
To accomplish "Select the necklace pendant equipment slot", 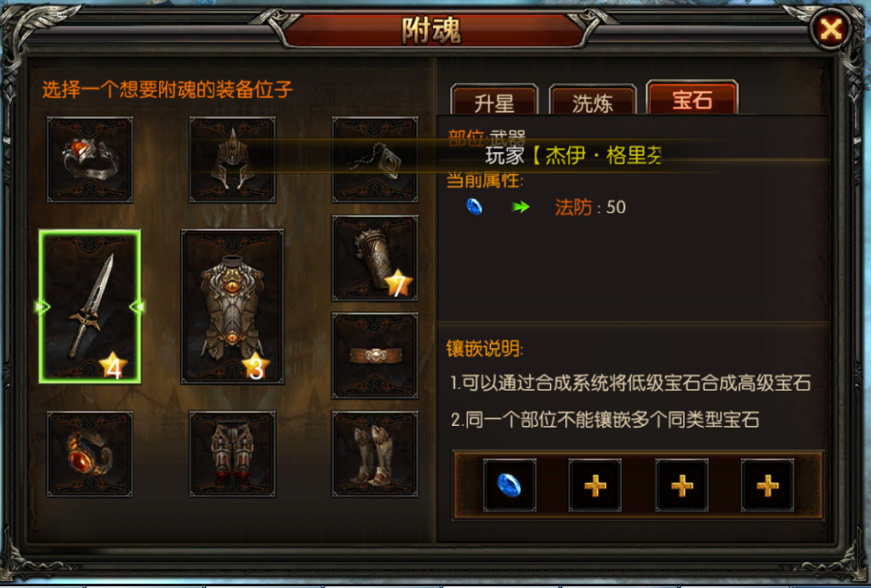I will point(375,160).
